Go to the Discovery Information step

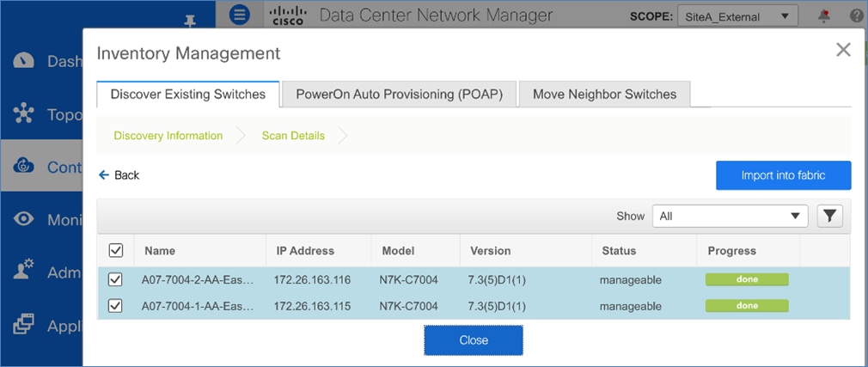click(x=168, y=136)
